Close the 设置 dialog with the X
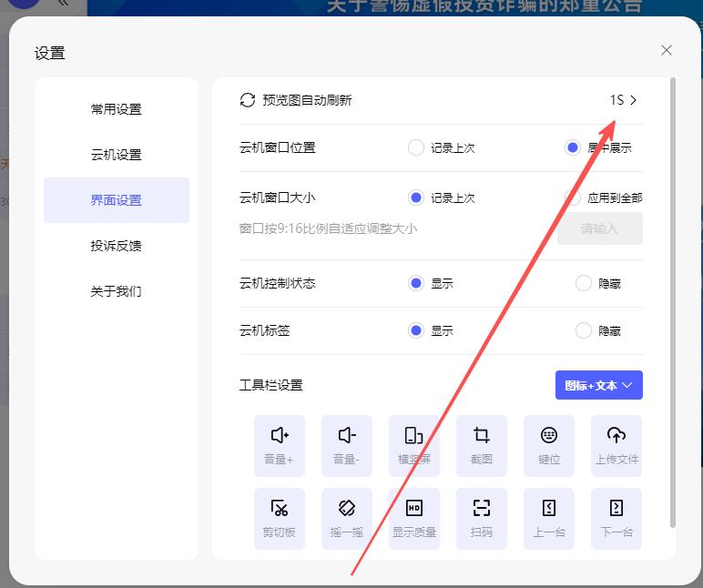Image resolution: width=703 pixels, height=588 pixels. click(667, 50)
